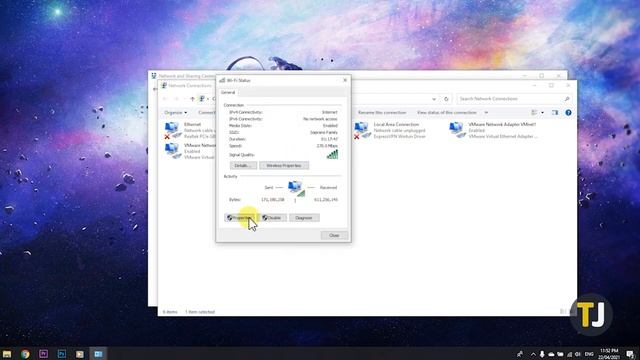Screen dimensions: 640x360
Task: Click the Network and Sharing Center title icon
Action: point(154,76)
